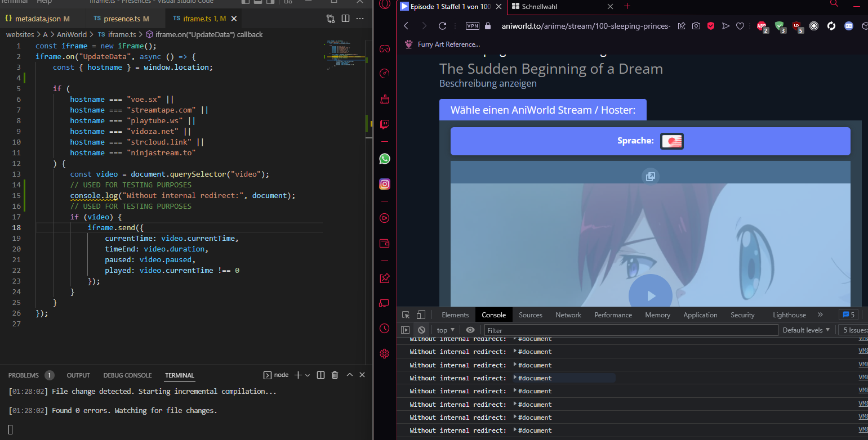Select the Japanese language flag

click(x=671, y=141)
